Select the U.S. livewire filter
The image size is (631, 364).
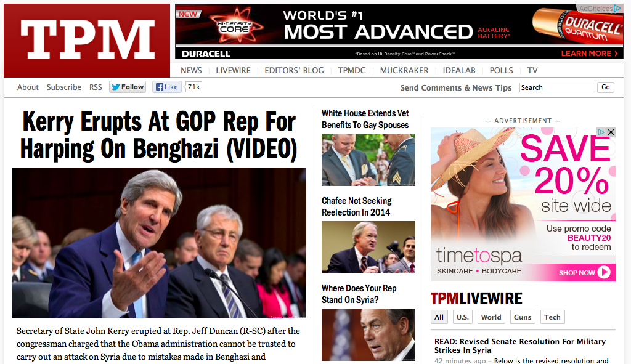tap(462, 317)
